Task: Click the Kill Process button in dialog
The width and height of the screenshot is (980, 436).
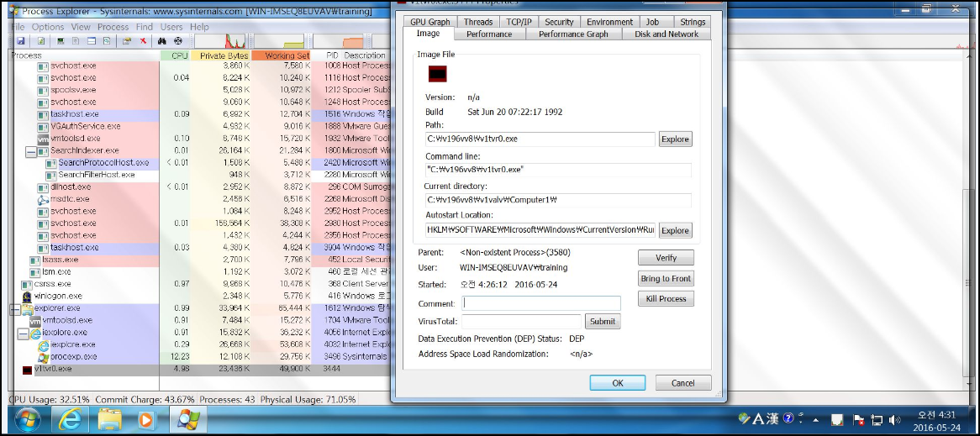Action: pyautogui.click(x=666, y=298)
